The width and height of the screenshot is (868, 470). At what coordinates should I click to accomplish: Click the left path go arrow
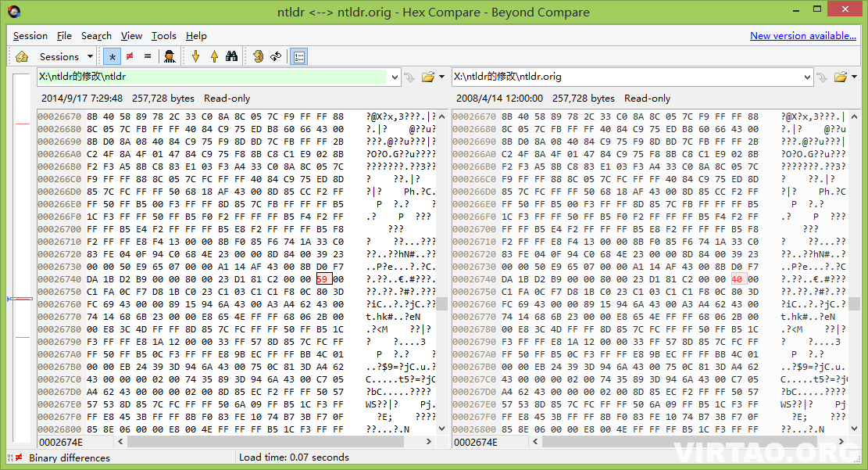pos(409,77)
